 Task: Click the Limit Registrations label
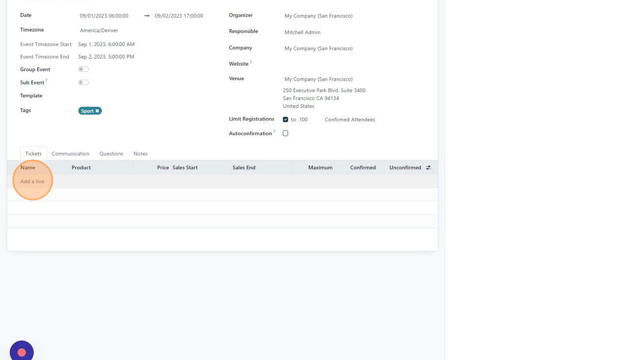tap(251, 119)
